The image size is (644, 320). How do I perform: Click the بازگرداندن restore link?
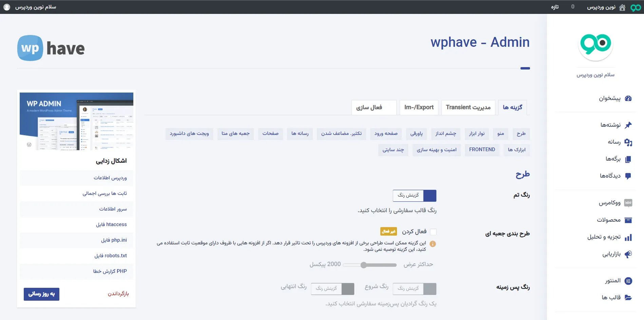pos(118,294)
